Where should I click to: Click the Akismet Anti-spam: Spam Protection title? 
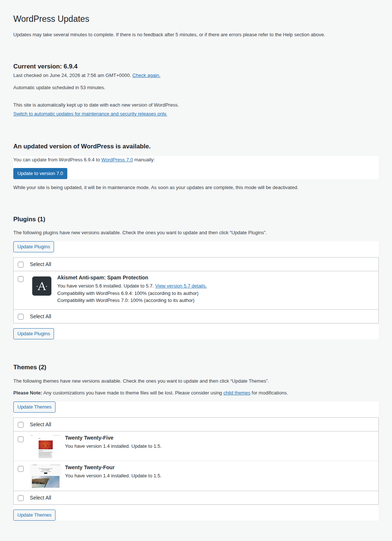(x=103, y=278)
